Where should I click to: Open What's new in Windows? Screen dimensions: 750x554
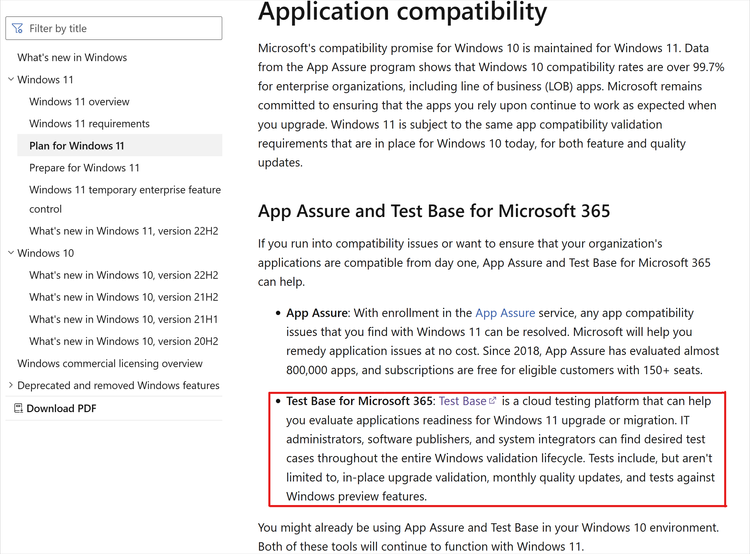point(72,57)
